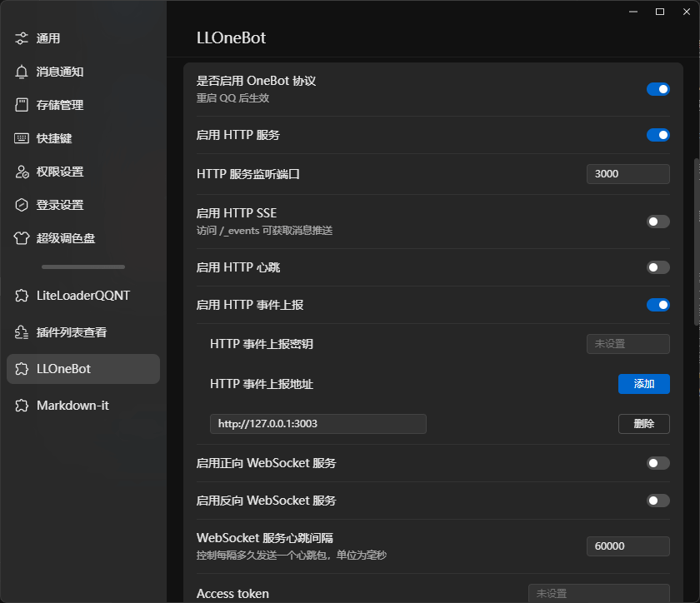Enable 启用反向 WebSocket 服务 switch

point(658,501)
